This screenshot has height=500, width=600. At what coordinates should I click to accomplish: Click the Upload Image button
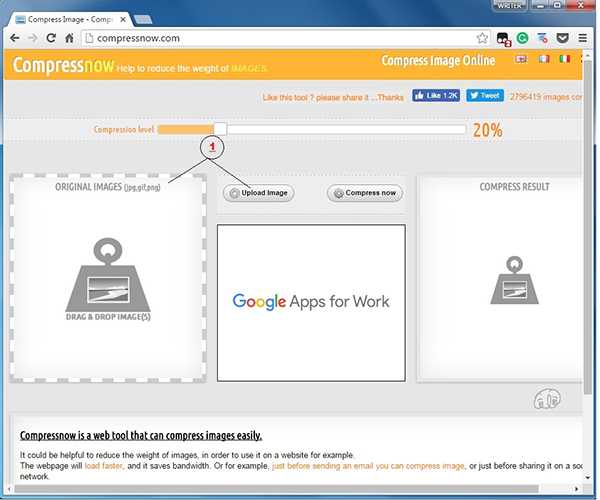[x=259, y=193]
